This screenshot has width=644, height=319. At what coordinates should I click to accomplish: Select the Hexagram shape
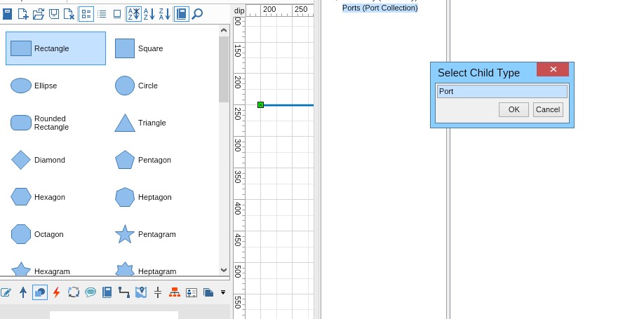(x=40, y=271)
